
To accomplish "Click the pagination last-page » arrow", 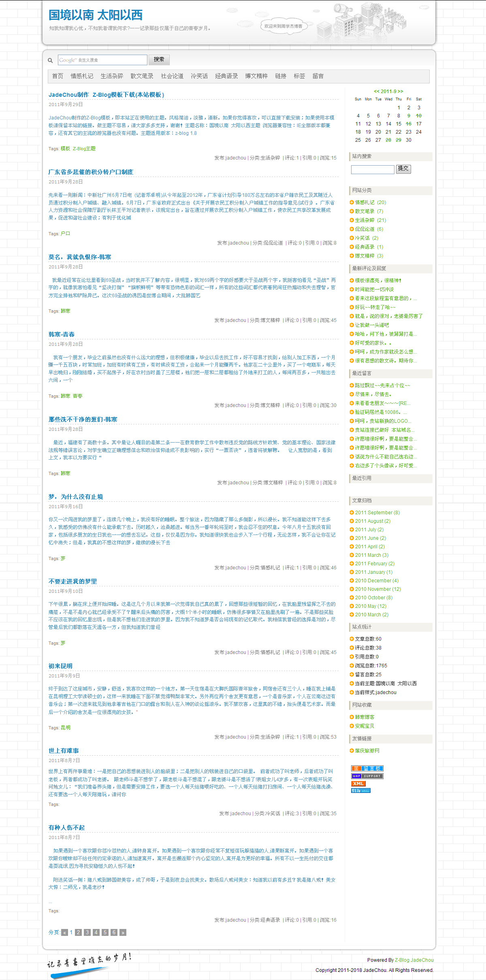I will pyautogui.click(x=123, y=932).
